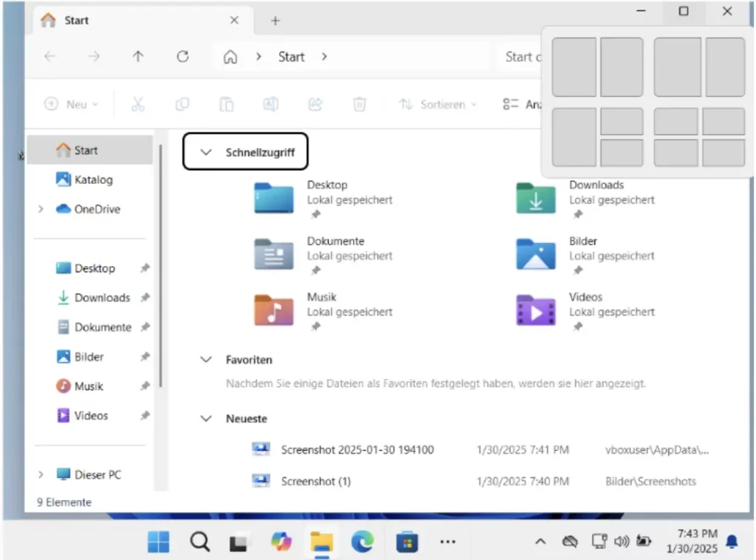Open the Neu dropdown menu
Viewport: 756px width, 560px height.
(71, 104)
